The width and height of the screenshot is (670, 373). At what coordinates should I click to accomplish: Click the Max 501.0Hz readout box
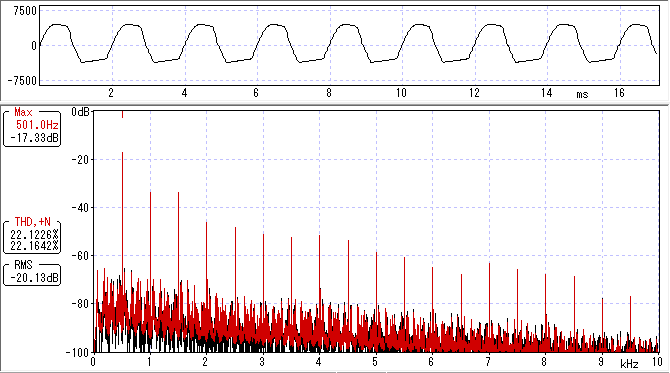[x=32, y=127]
